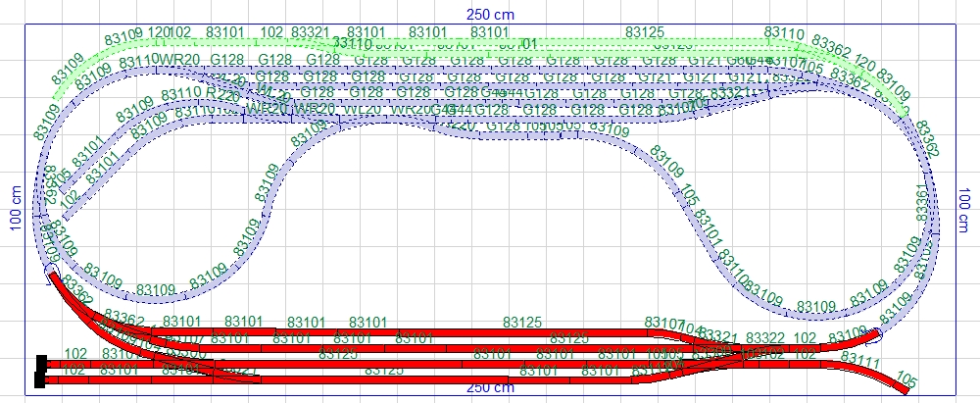This screenshot has width=980, height=403.
Task: Click the 83110 label on green track
Action: pos(784,33)
